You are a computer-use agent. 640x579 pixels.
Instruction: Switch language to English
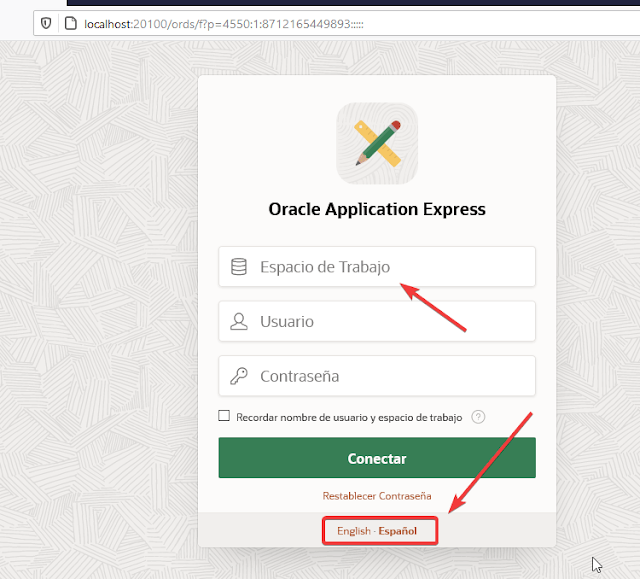pos(353,531)
